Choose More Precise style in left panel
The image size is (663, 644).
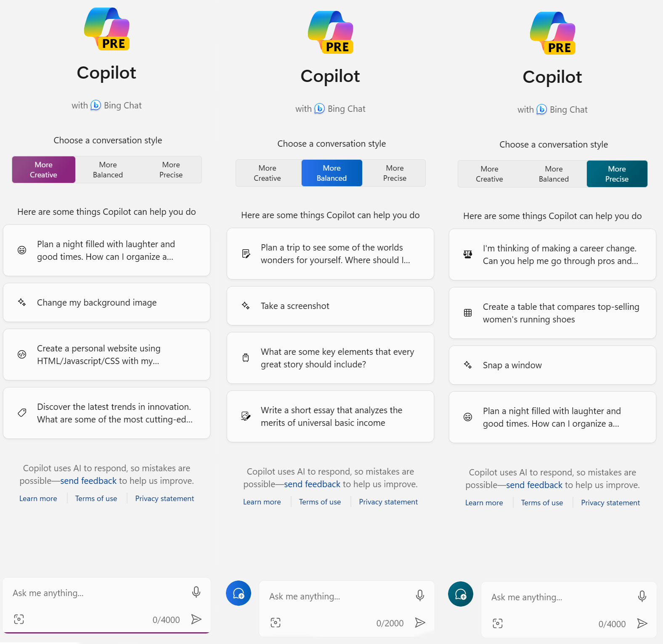pyautogui.click(x=171, y=170)
